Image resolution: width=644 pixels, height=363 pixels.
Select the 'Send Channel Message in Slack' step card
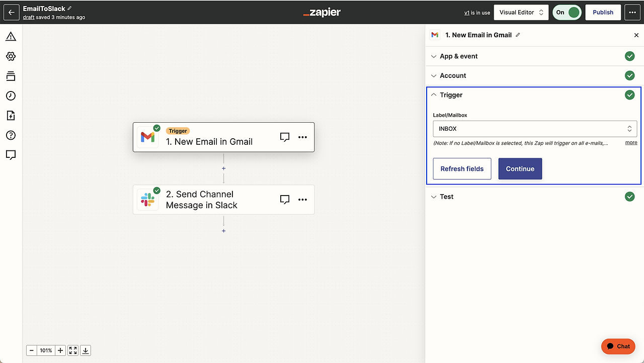click(224, 200)
